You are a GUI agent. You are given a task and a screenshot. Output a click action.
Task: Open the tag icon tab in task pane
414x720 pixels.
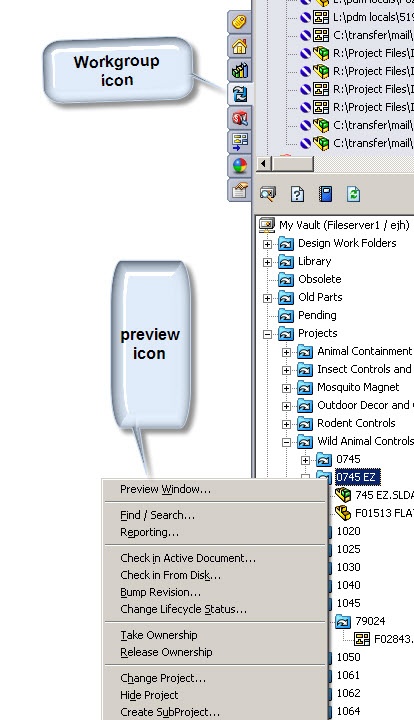[239, 22]
